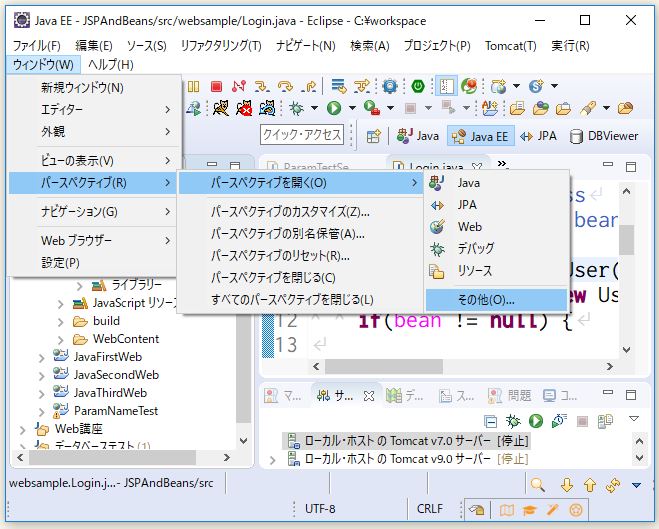The width and height of the screenshot is (659, 529).
Task: Click the profile server icon in Servers view
Action: [559, 421]
